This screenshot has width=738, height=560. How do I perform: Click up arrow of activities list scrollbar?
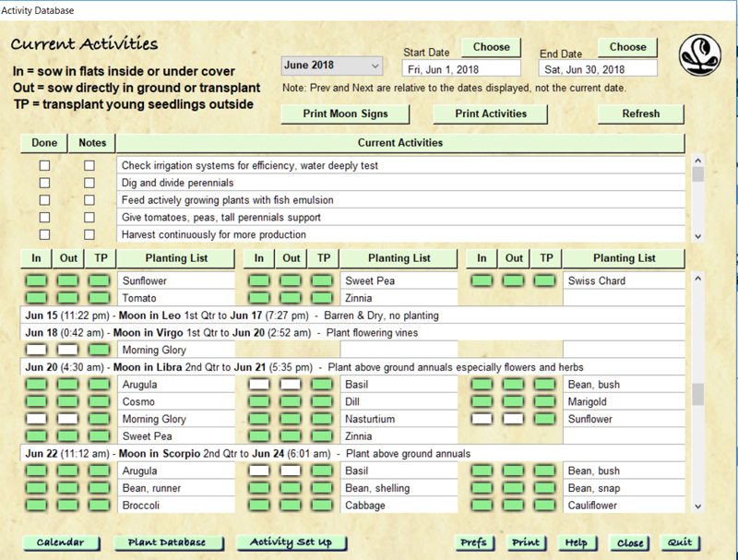[x=698, y=161]
